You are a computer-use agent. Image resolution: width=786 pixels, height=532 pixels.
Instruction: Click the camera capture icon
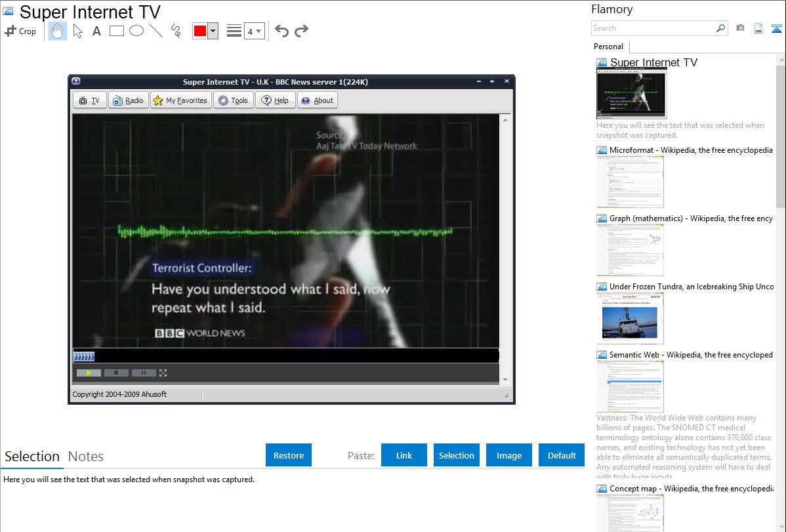click(740, 28)
